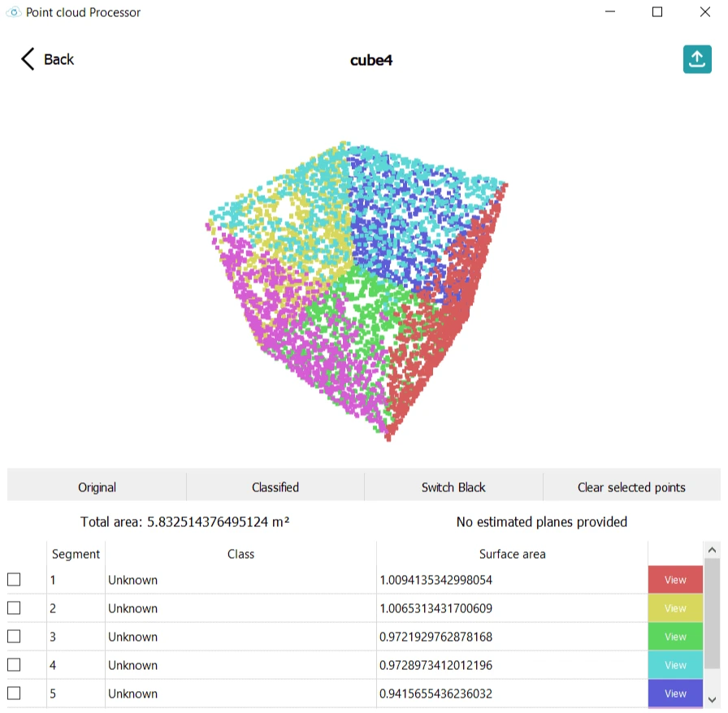Click the Total area text
This screenshot has height=713, width=728.
[x=184, y=521]
